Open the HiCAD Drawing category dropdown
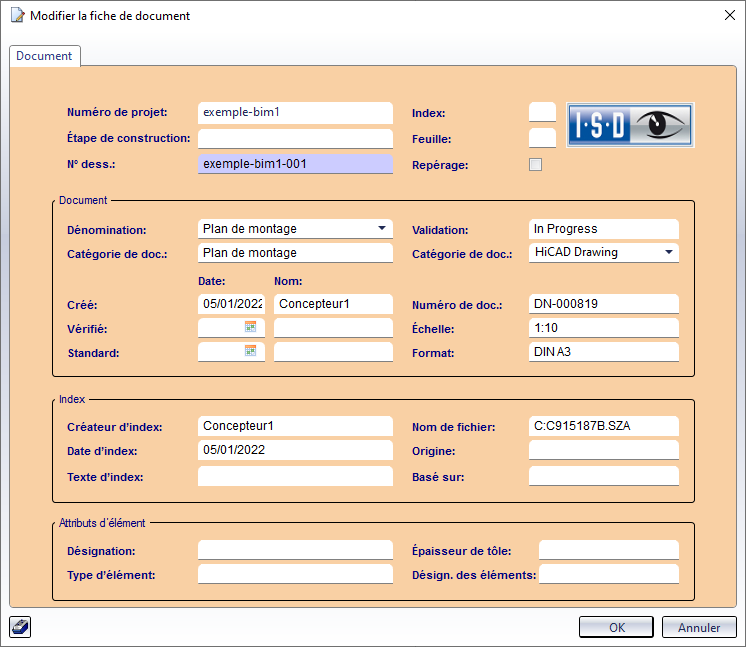Image resolution: width=746 pixels, height=647 pixels. point(667,252)
